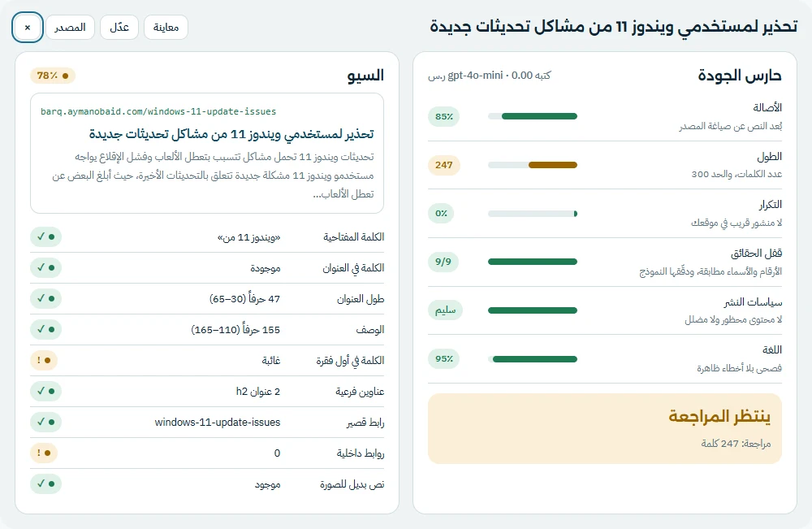Click the مراجعة: 247 كلمة text
This screenshot has height=529, width=812.
[736, 444]
